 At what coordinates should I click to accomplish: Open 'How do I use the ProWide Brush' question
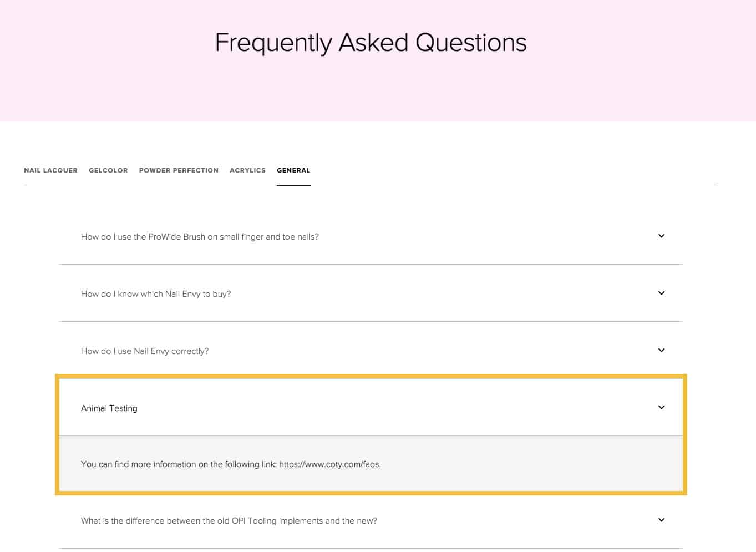(x=200, y=237)
